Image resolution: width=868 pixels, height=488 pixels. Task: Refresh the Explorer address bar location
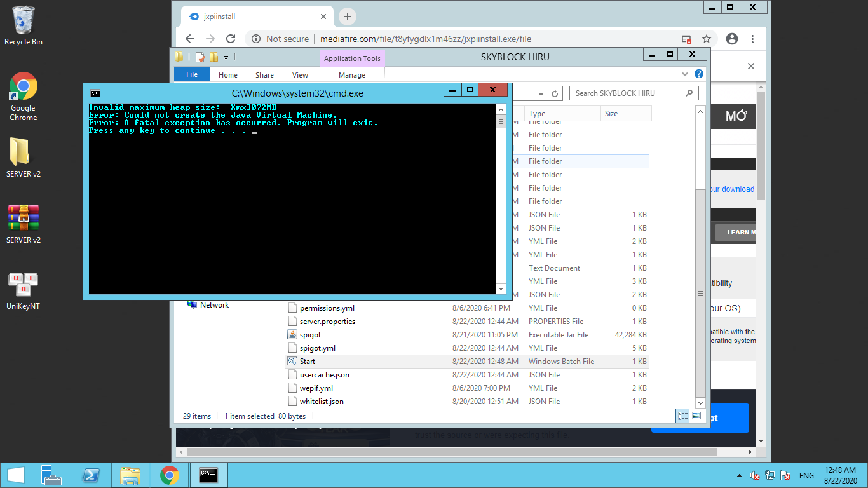555,93
